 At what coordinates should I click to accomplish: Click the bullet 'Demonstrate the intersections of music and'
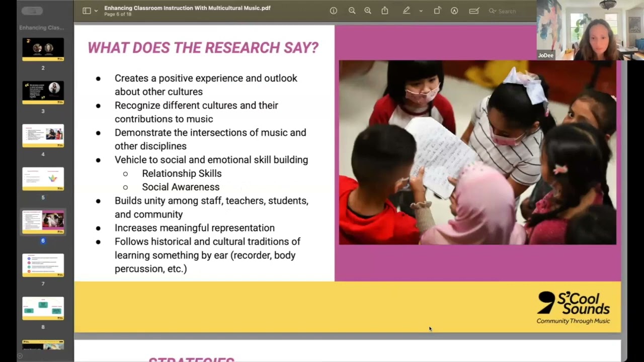click(210, 132)
